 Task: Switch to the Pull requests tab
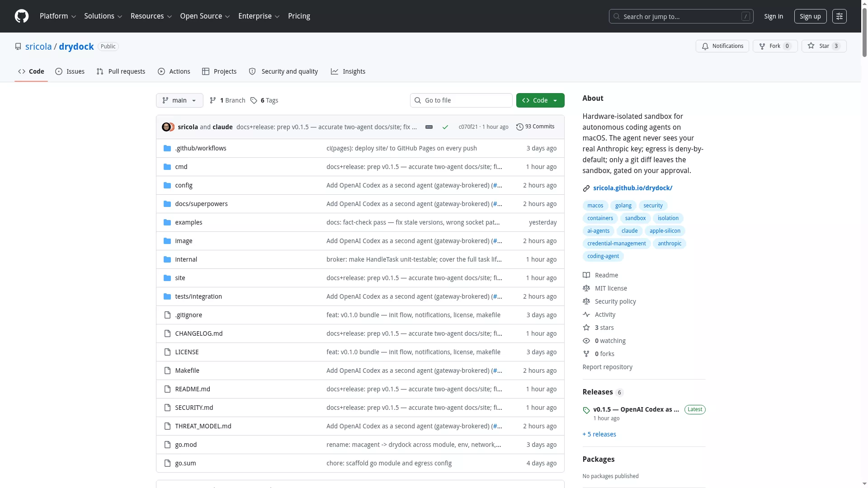tap(121, 71)
